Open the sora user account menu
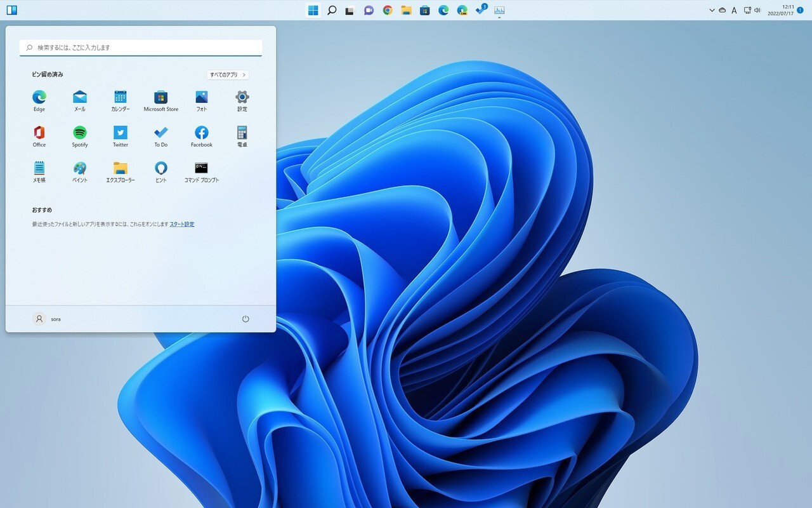 (x=48, y=319)
